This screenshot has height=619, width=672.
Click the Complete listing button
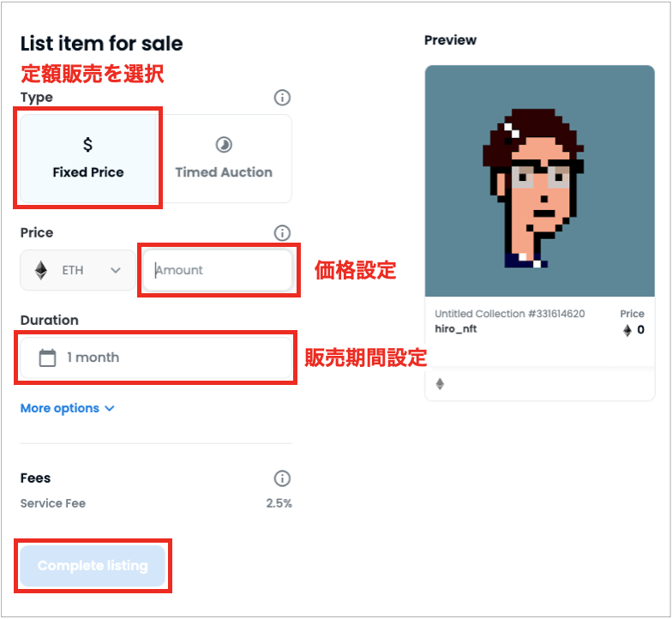tap(93, 566)
